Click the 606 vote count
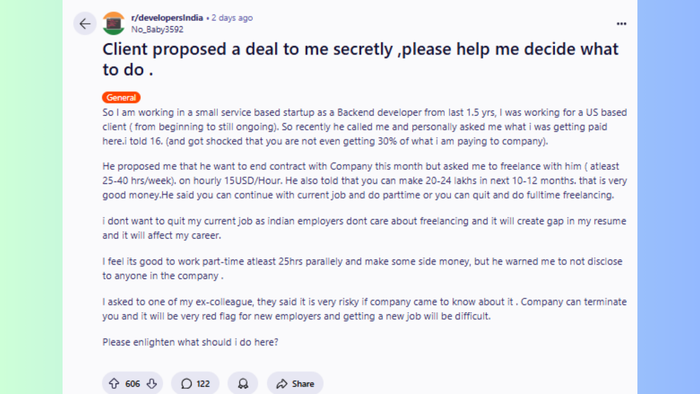The image size is (700, 394). 133,384
